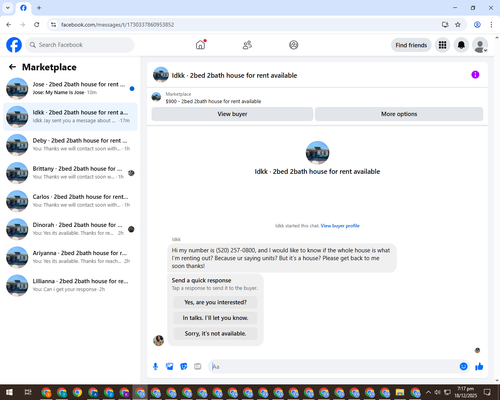The image size is (500, 400).
Task: Click the listing thumbnail in the Marketplace header
Action: (x=156, y=97)
